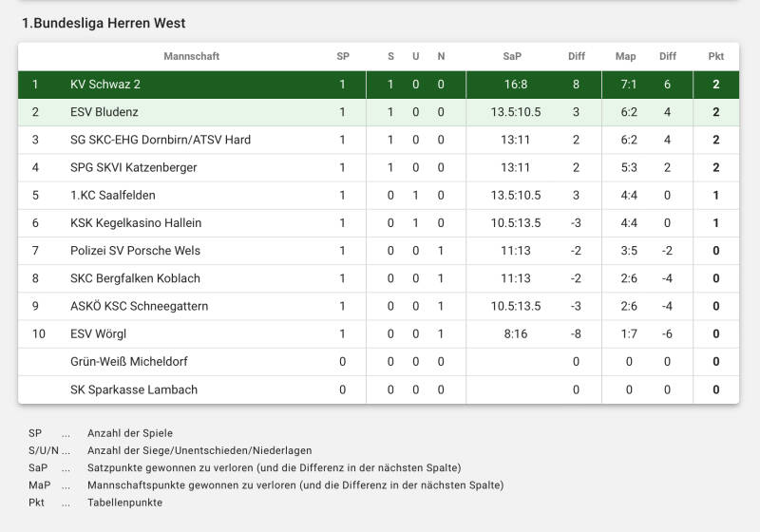The width and height of the screenshot is (760, 532).
Task: Open KV Schwaz 2 team entry
Action: 105,85
